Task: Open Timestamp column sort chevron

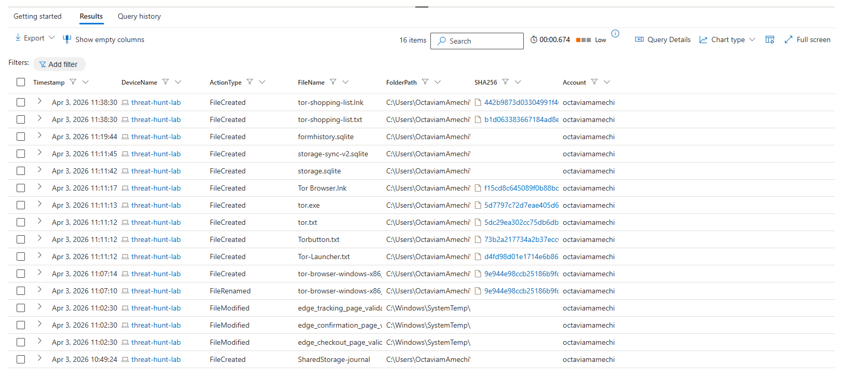Action: (86, 82)
